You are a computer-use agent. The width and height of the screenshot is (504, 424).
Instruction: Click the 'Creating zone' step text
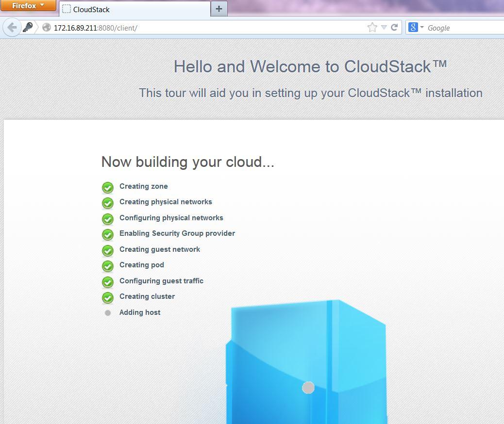point(143,186)
